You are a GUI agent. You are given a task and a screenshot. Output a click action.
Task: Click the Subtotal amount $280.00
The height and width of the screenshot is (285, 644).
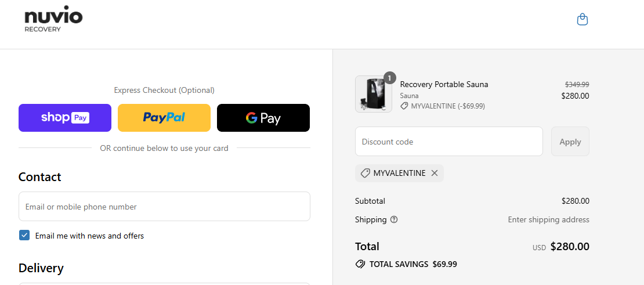click(x=576, y=201)
